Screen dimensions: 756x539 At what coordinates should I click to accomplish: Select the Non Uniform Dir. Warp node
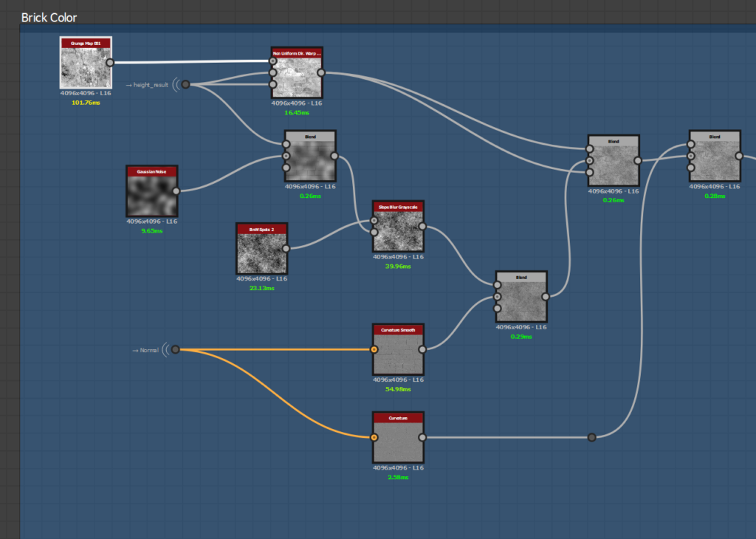[297, 73]
